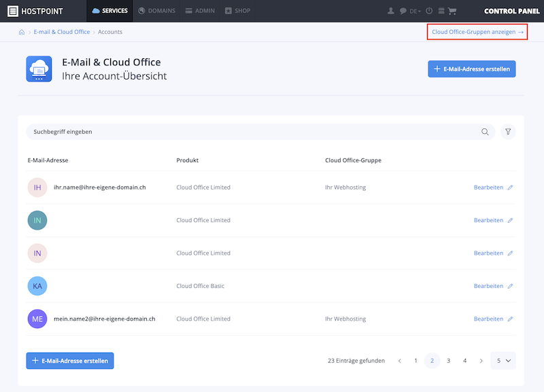Click the purple ME avatar
The image size is (544, 392).
[37, 319]
